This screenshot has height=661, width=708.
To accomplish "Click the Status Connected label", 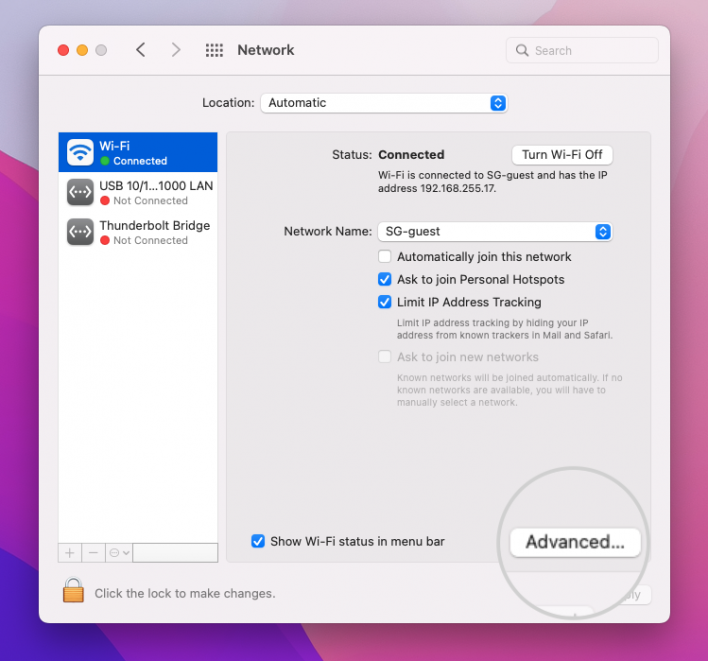I will [x=411, y=155].
